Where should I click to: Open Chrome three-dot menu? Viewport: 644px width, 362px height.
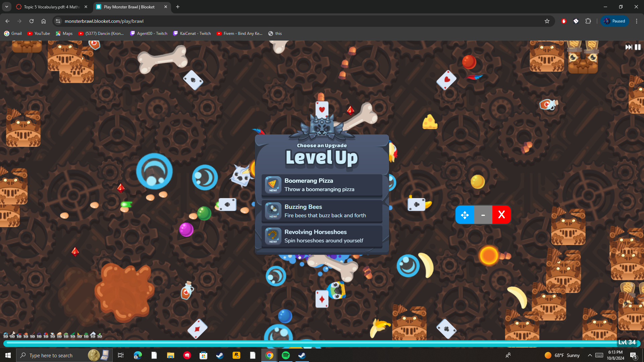point(637,21)
